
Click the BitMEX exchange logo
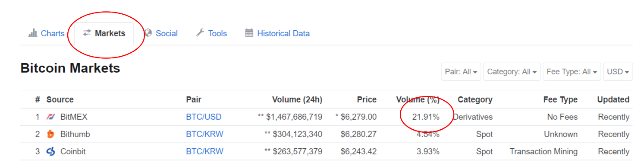click(51, 117)
